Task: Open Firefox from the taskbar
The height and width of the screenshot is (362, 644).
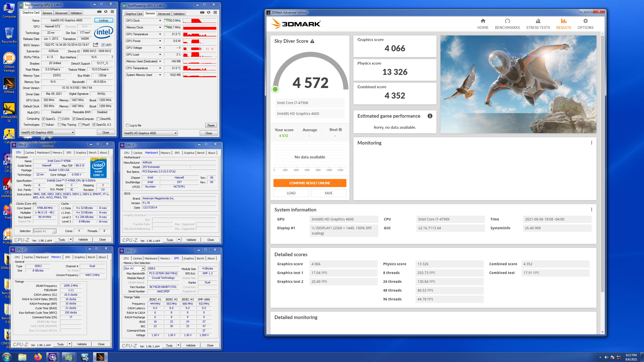Action: [38, 357]
